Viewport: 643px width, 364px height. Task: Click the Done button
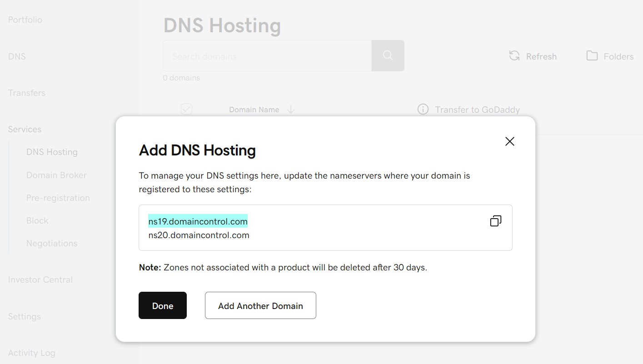[162, 305]
